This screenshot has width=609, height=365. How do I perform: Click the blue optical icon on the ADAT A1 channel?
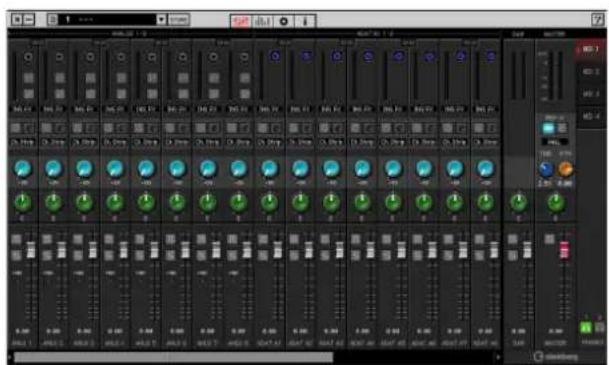275,57
